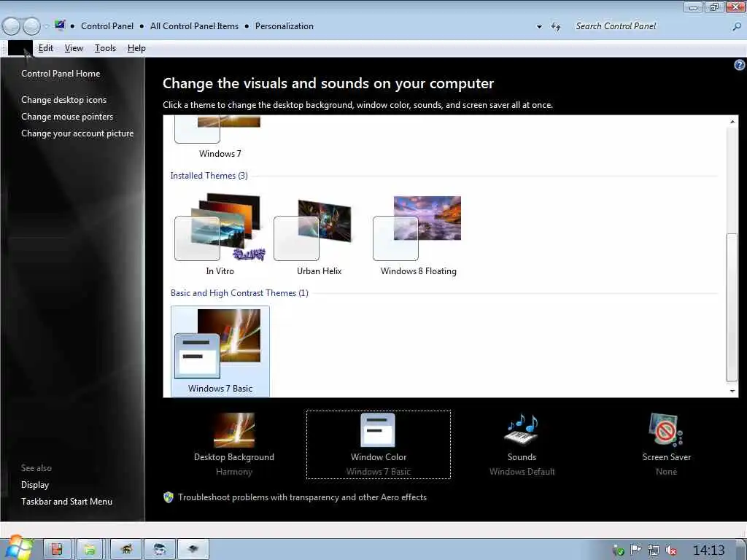The width and height of the screenshot is (747, 560).
Task: Click the breadcrumb separator after Control Panel
Action: click(x=142, y=26)
